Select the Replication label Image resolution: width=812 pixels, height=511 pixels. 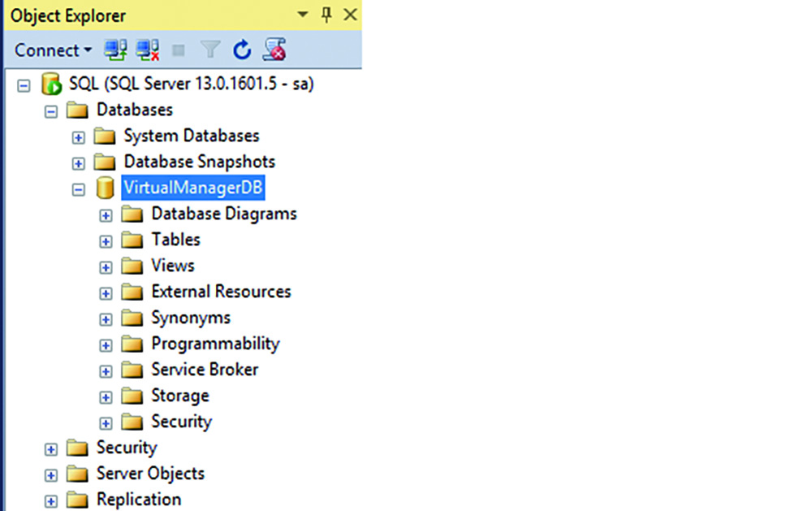139,500
